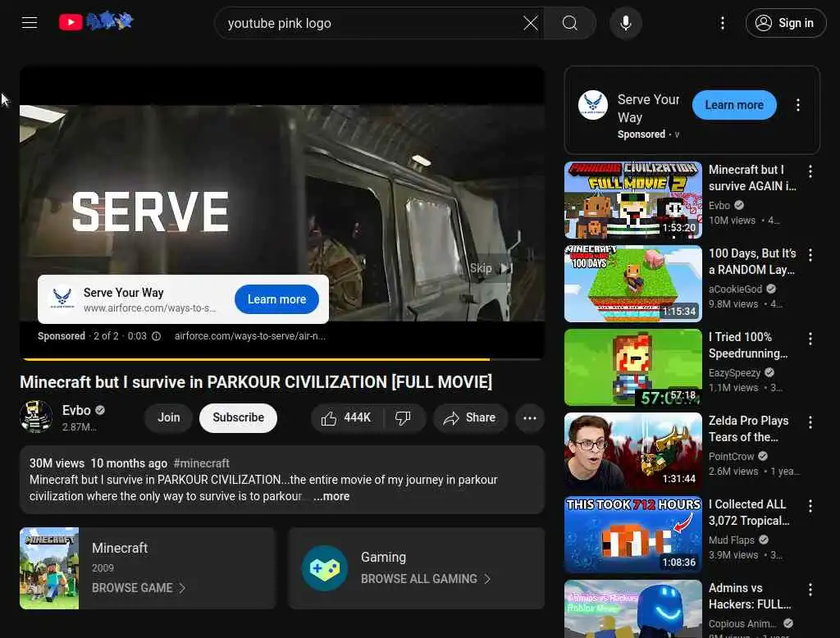This screenshot has width=840, height=638.
Task: Open the sidebar ad options menu
Action: pyautogui.click(x=797, y=105)
